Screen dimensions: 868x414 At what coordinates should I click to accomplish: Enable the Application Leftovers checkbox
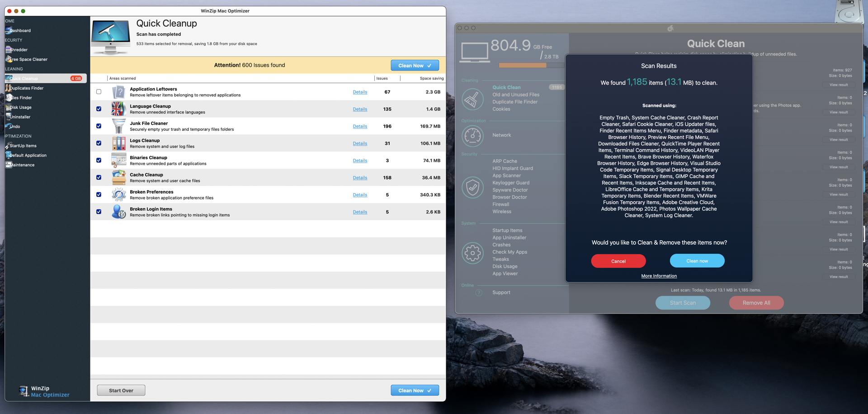pyautogui.click(x=99, y=91)
